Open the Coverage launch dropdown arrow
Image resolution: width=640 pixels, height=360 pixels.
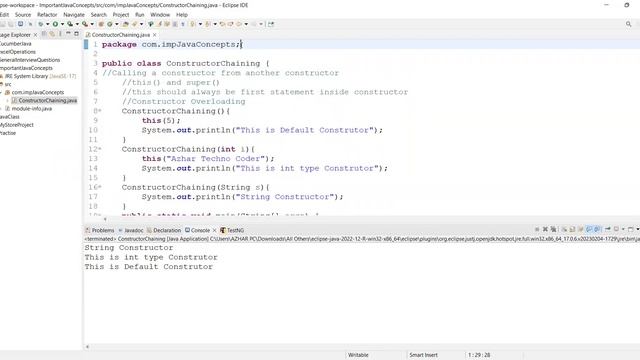click(77, 24)
